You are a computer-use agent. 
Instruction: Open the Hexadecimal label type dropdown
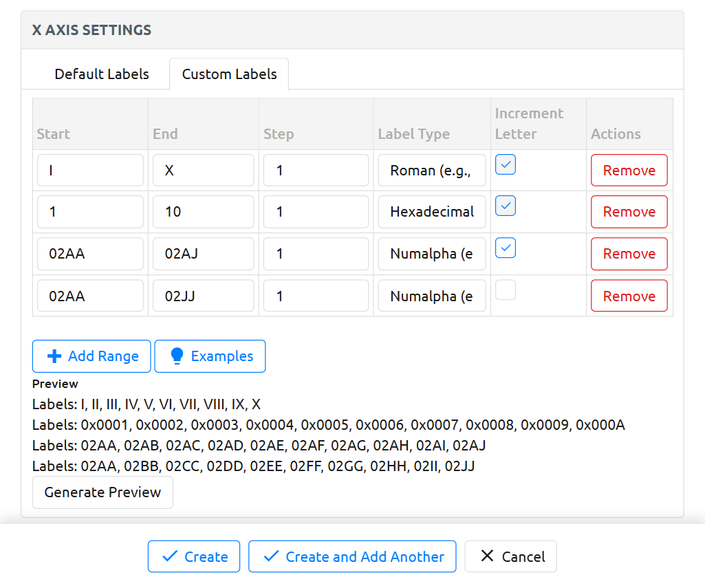point(431,212)
